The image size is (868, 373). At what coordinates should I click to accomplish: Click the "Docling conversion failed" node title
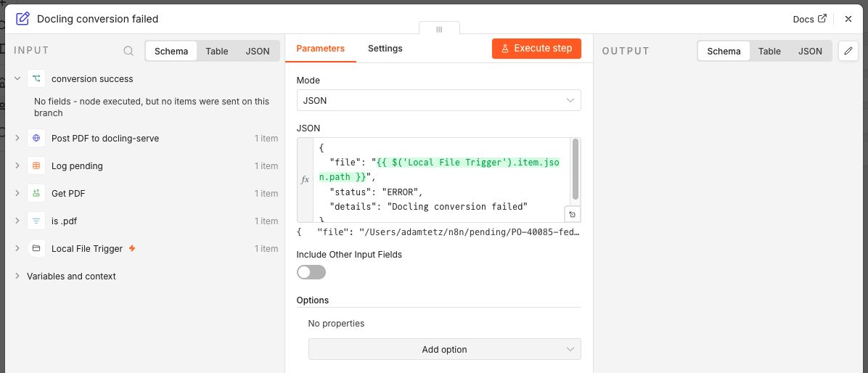[x=97, y=19]
